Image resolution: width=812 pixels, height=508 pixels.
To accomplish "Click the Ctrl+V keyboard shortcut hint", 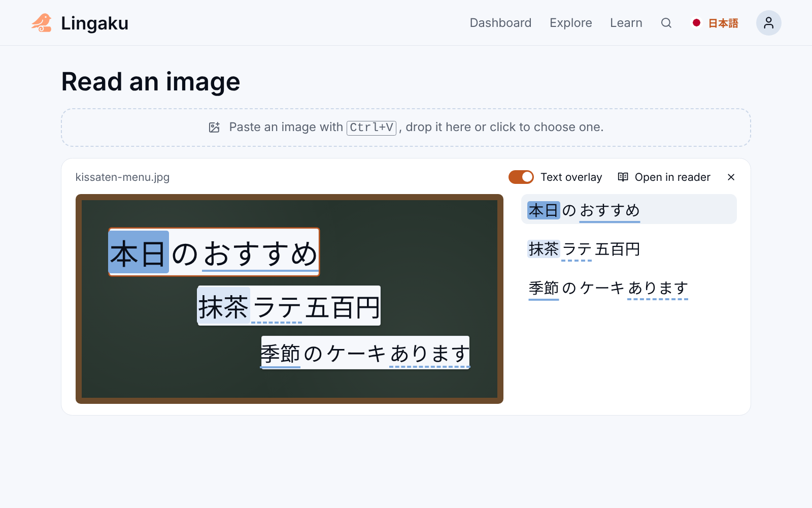I will pos(371,128).
